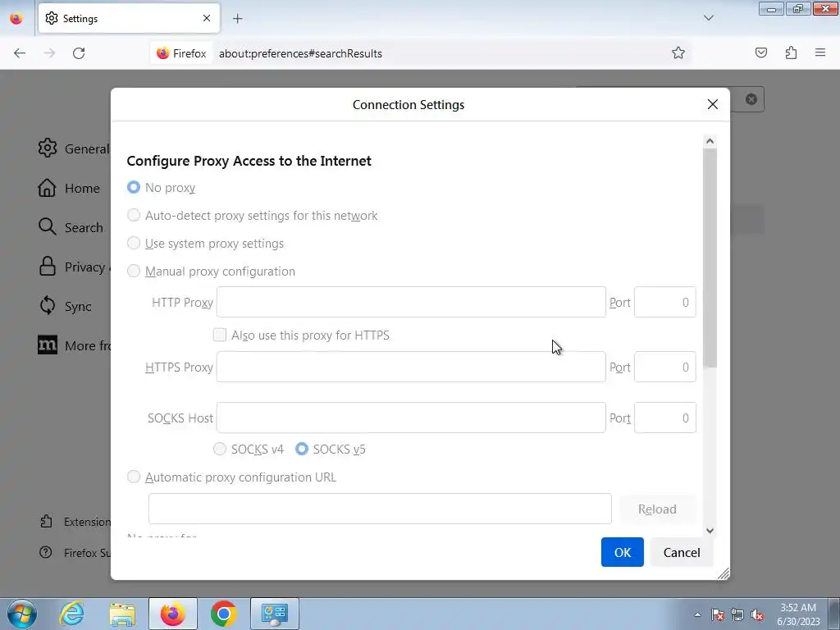Open Windows Explorer from taskbar
Screen dimensions: 840x630
[122, 614]
